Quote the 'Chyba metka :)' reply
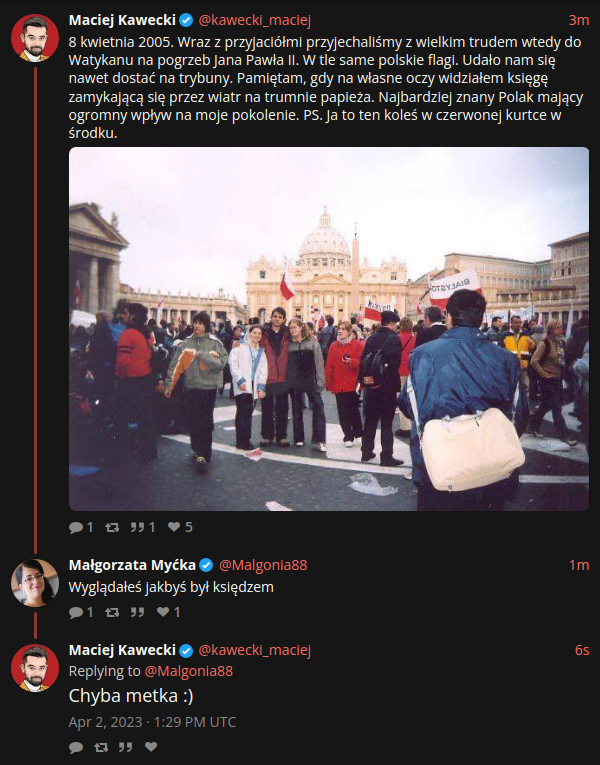600x765 pixels. 125,747
